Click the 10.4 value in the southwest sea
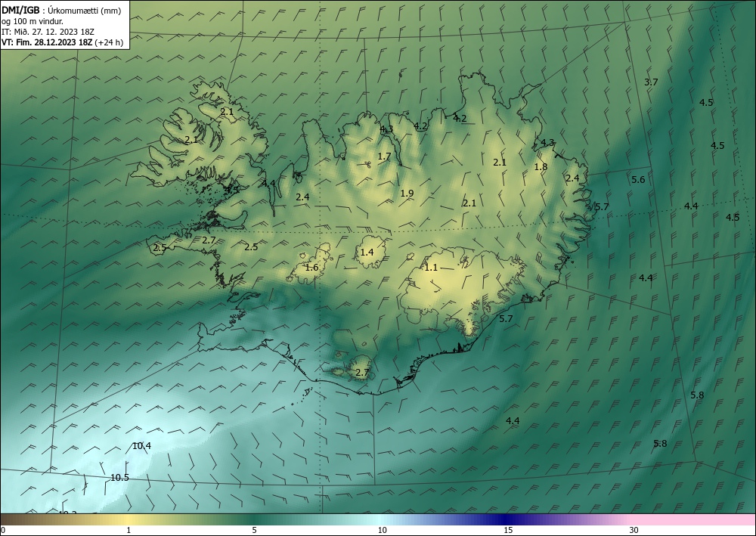Screen dimensions: 756x536 142,446
